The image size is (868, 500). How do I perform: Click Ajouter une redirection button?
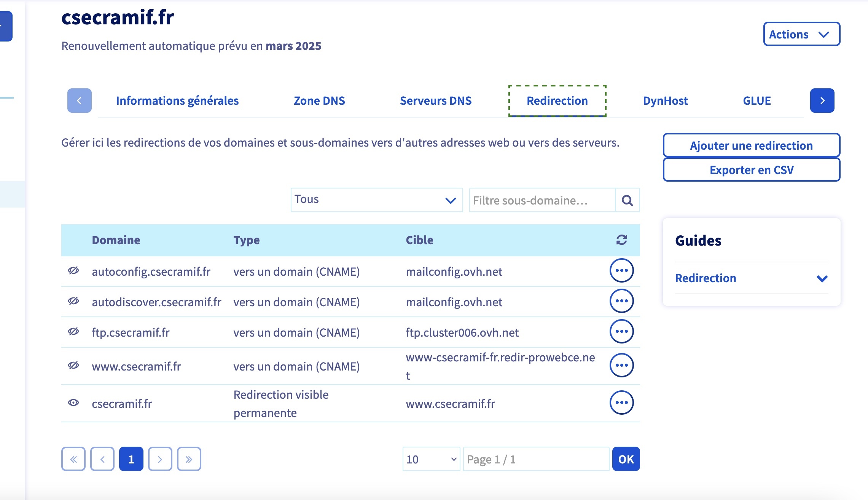coord(751,145)
